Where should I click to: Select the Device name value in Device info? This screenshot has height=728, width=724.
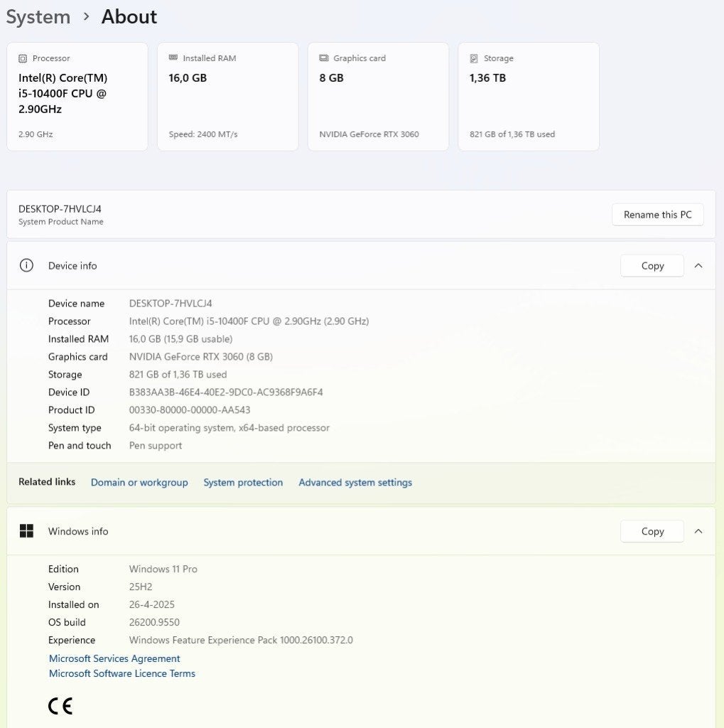tap(171, 303)
